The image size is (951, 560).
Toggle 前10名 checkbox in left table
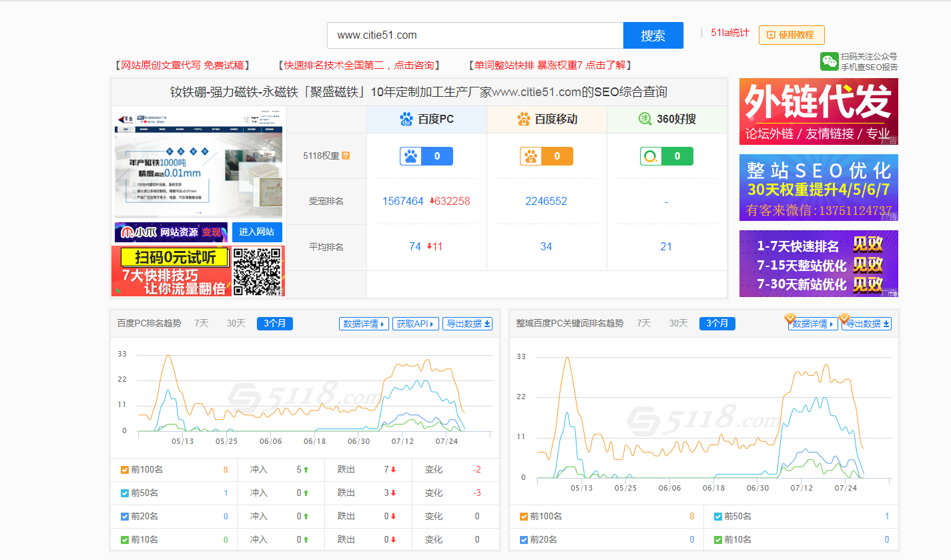tap(125, 540)
